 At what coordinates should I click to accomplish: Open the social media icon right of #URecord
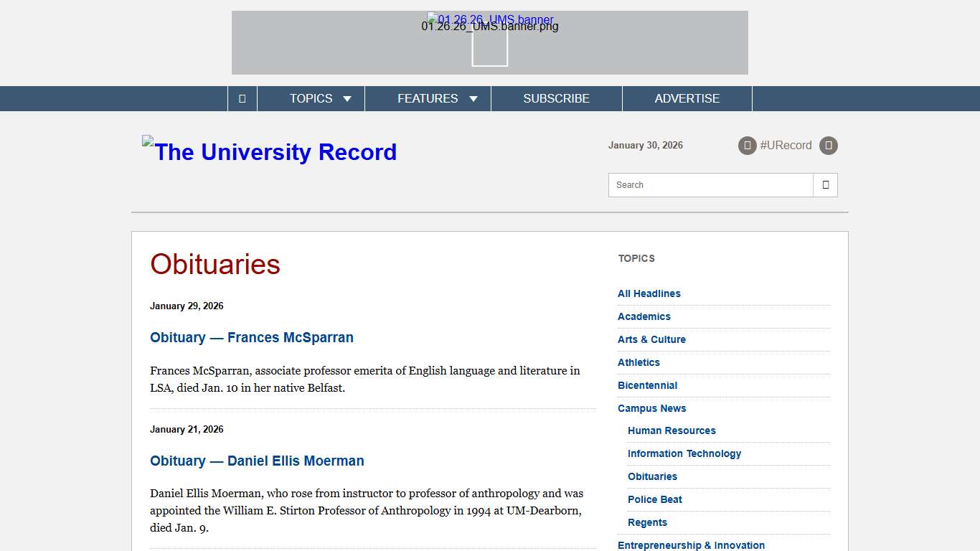click(x=829, y=145)
